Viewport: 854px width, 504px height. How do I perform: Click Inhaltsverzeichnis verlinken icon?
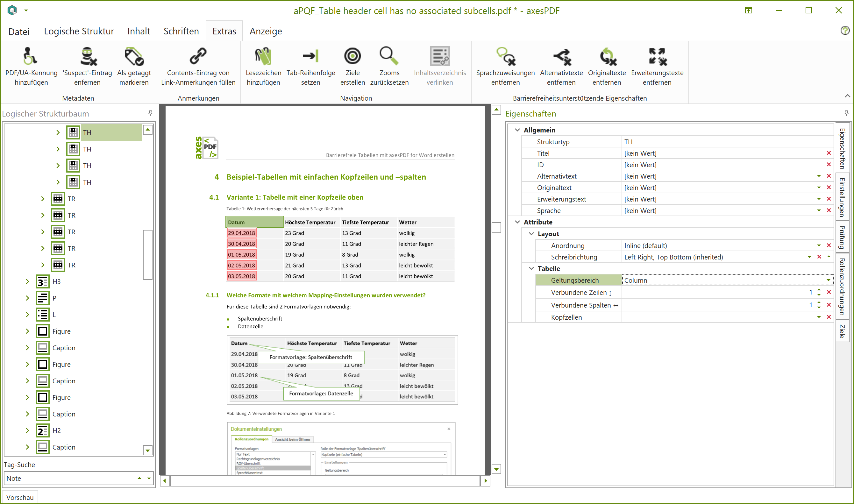440,56
